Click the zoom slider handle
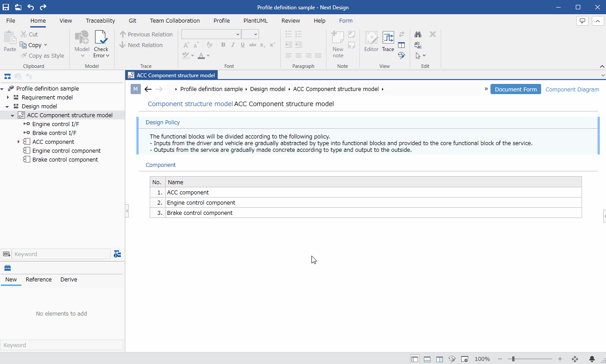The image size is (606, 364). (513, 359)
